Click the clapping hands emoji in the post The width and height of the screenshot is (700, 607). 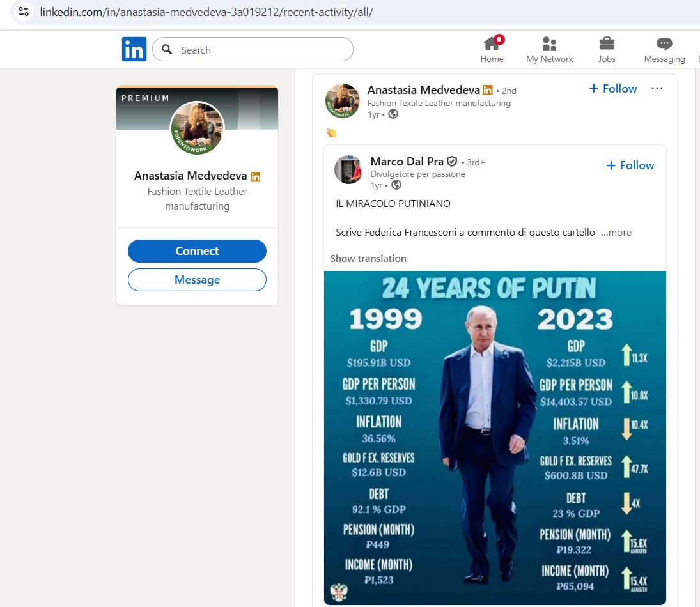click(x=331, y=132)
